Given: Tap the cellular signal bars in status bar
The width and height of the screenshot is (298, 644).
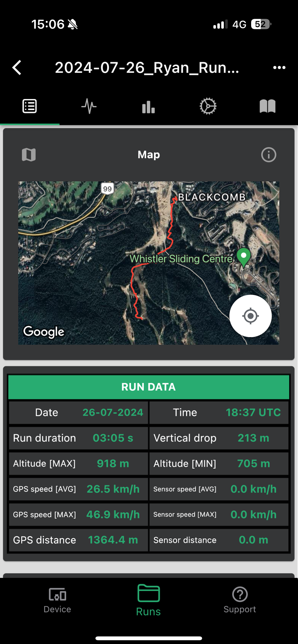Looking at the screenshot, I should click(220, 24).
